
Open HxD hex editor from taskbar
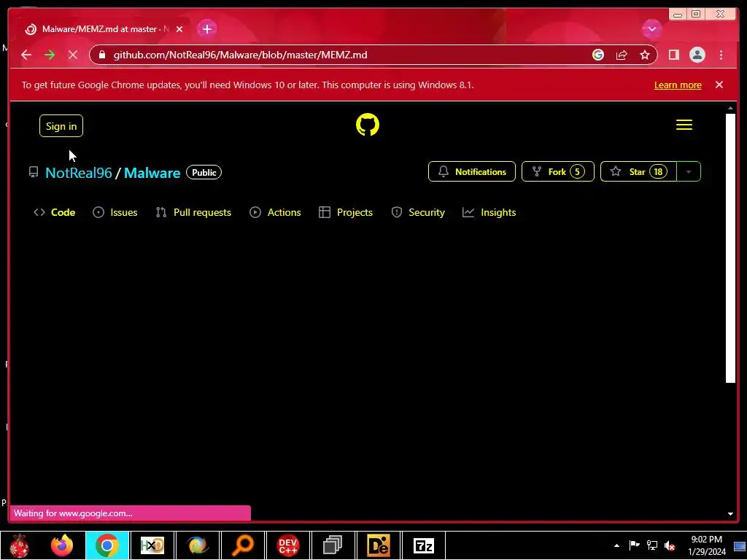pyautogui.click(x=152, y=545)
